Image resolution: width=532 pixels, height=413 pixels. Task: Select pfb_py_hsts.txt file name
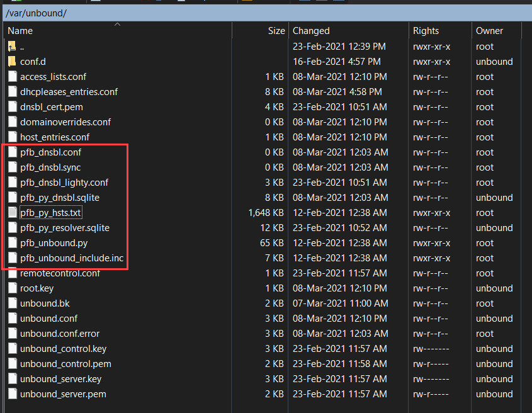(50, 213)
